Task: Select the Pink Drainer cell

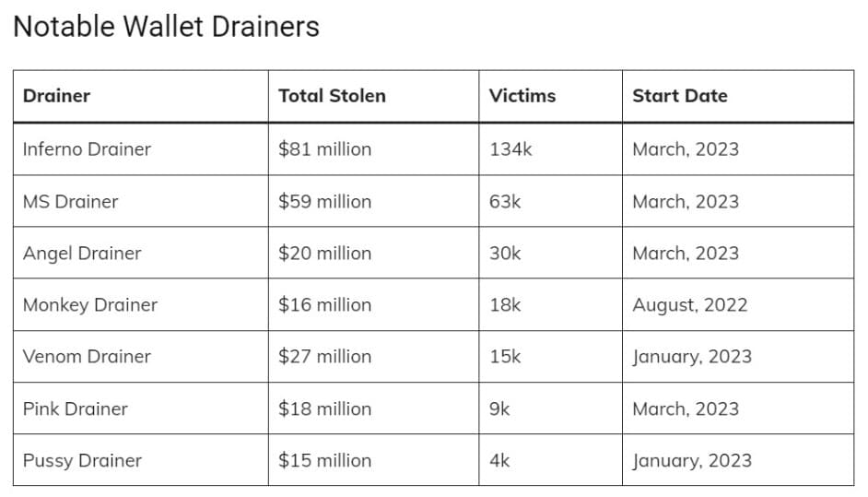Action: click(x=76, y=408)
